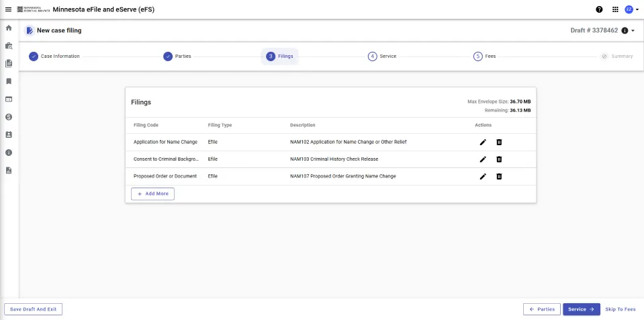
Task: Expand the user account dropdown arrow
Action: 637,10
